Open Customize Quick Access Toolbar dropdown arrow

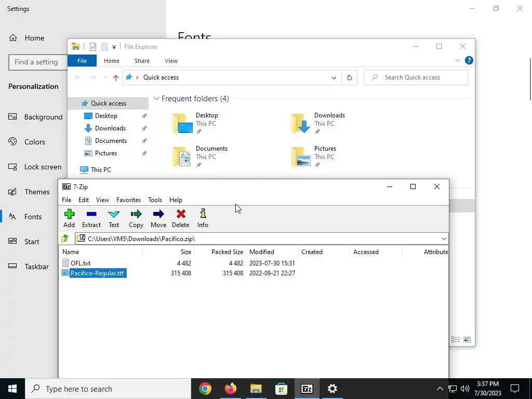click(x=114, y=47)
